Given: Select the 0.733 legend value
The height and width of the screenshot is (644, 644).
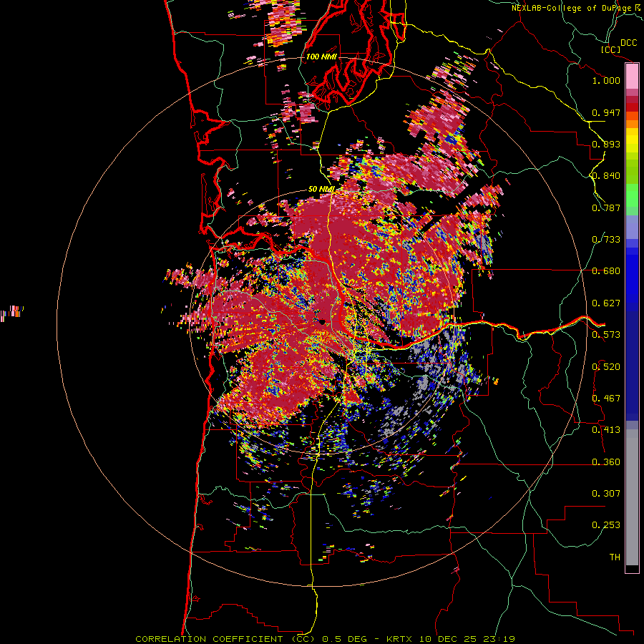Looking at the screenshot, I should point(606,240).
